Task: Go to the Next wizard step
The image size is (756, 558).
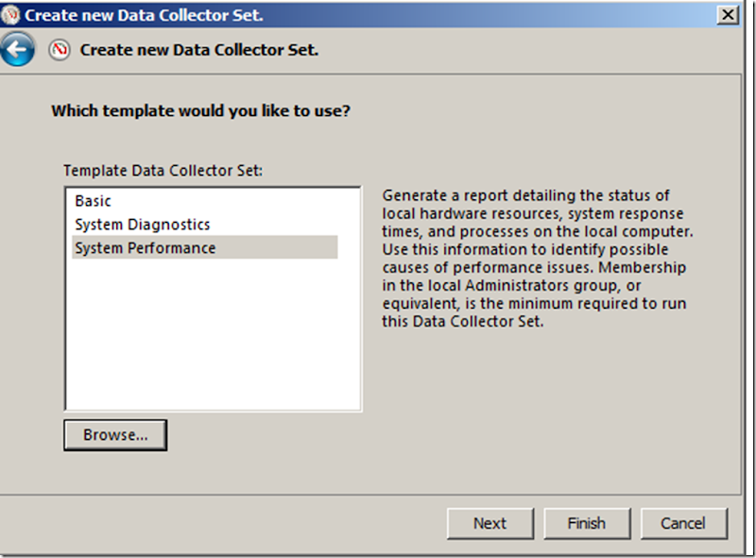Action: [490, 523]
